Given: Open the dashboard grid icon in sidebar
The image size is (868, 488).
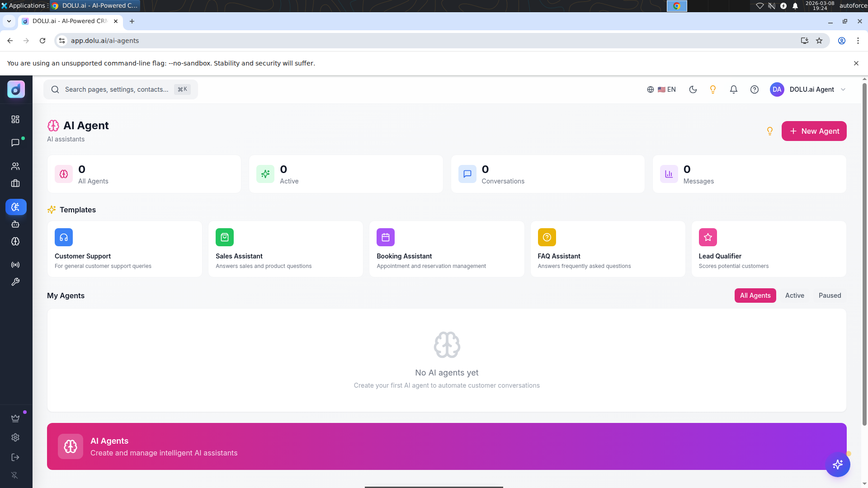Looking at the screenshot, I should pyautogui.click(x=15, y=119).
